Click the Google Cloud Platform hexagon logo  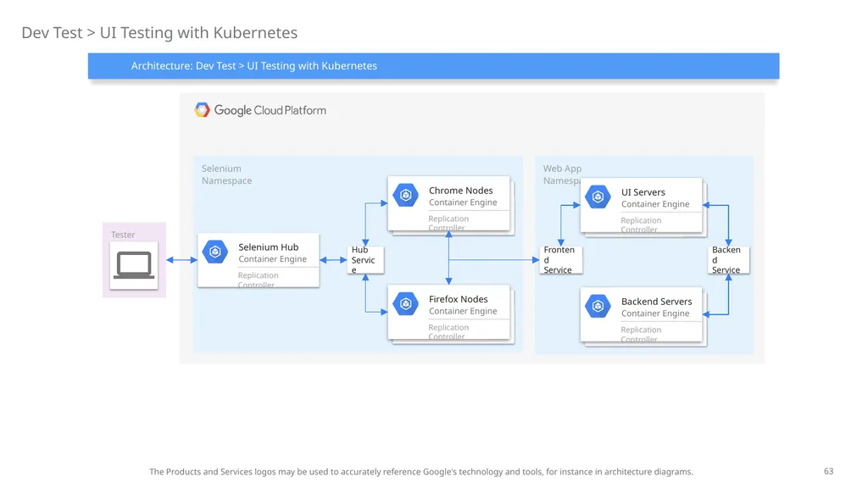pyautogui.click(x=202, y=110)
